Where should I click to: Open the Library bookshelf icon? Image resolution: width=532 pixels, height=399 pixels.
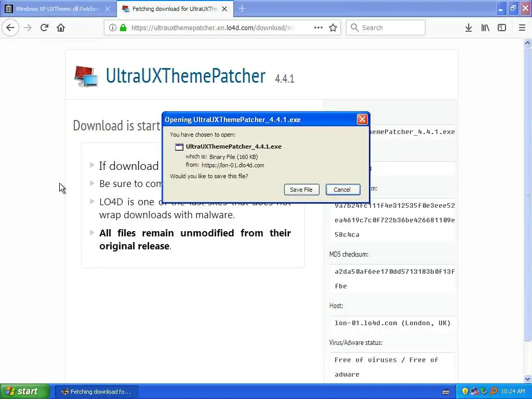485,28
